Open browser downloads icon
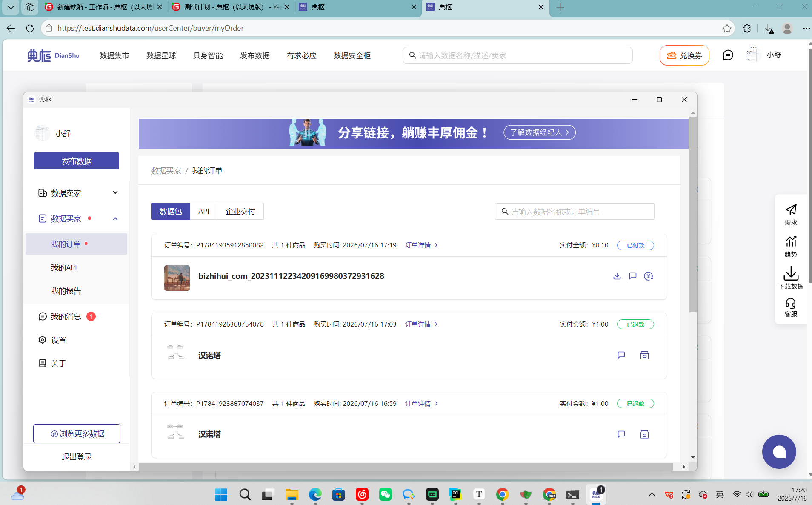 pos(769,28)
